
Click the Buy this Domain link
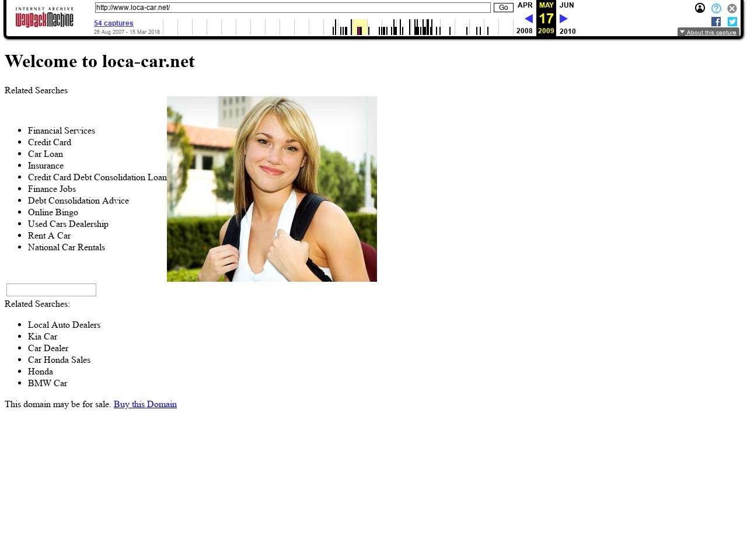(145, 404)
